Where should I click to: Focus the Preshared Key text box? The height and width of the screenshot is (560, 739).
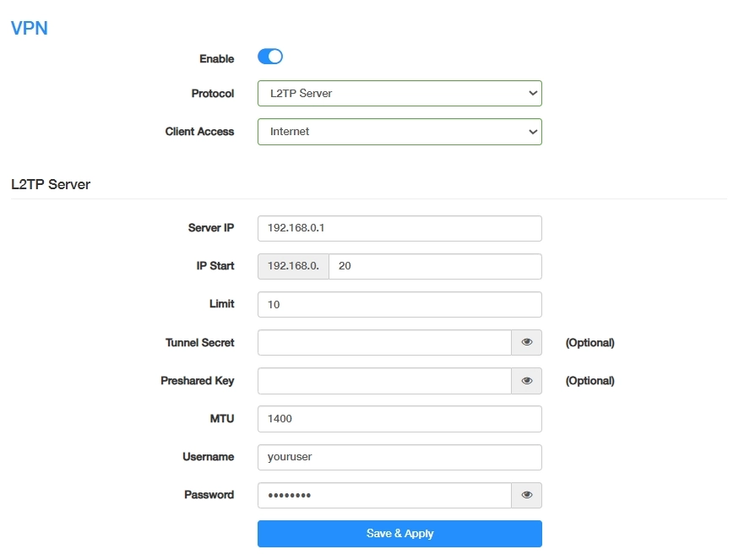pos(384,381)
